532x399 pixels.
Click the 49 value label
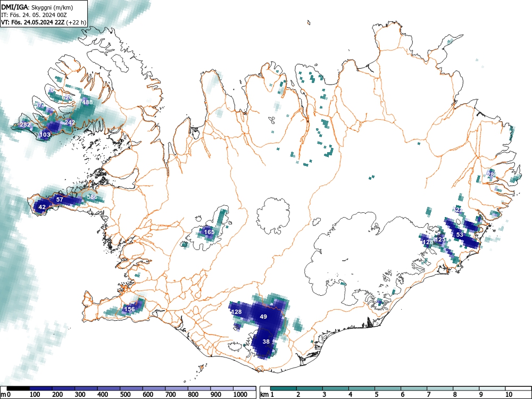point(263,317)
